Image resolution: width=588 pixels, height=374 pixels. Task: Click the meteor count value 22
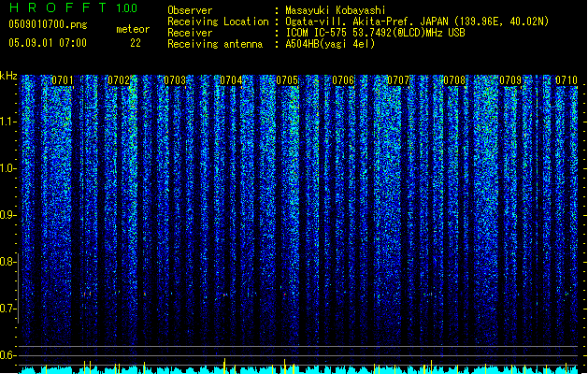tap(136, 43)
